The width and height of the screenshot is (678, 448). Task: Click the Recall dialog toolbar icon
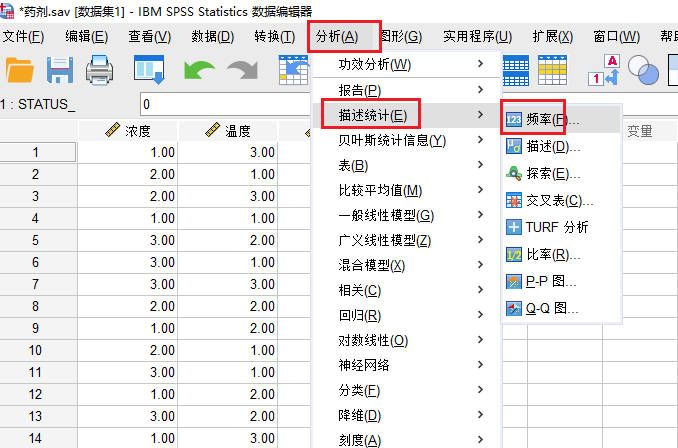pos(149,70)
